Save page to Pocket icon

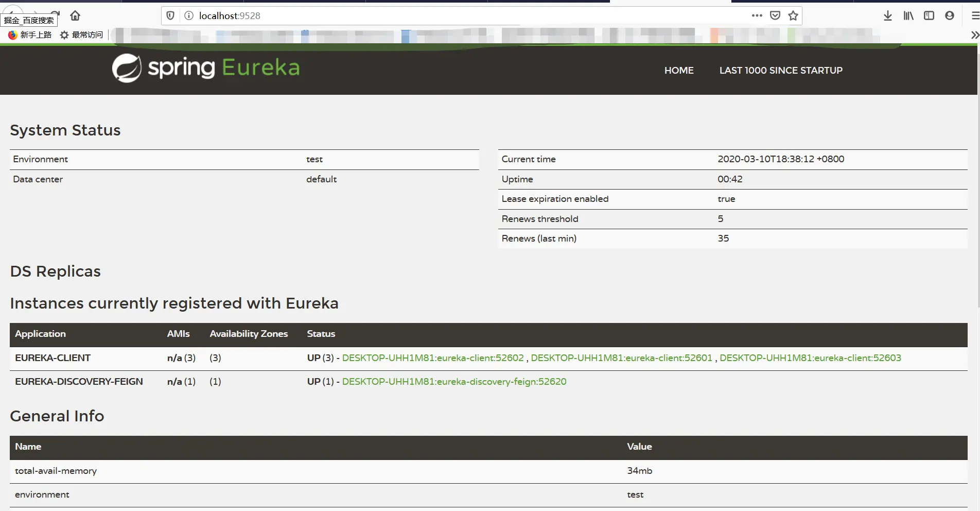point(775,15)
